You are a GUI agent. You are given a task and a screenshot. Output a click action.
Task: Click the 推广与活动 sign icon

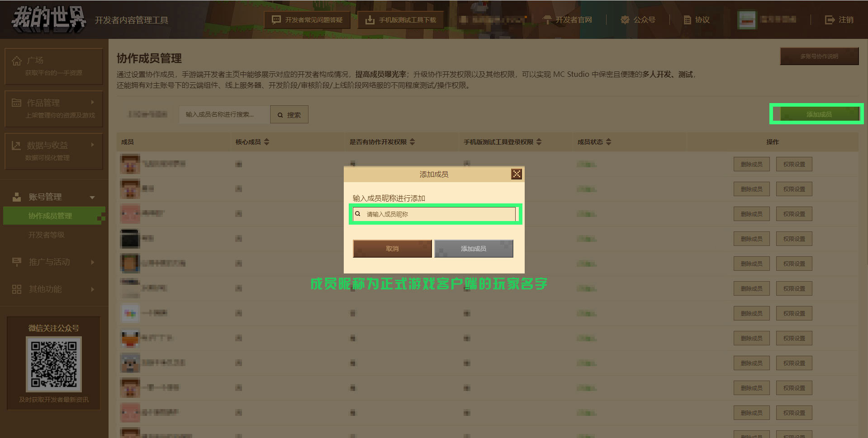(x=17, y=262)
